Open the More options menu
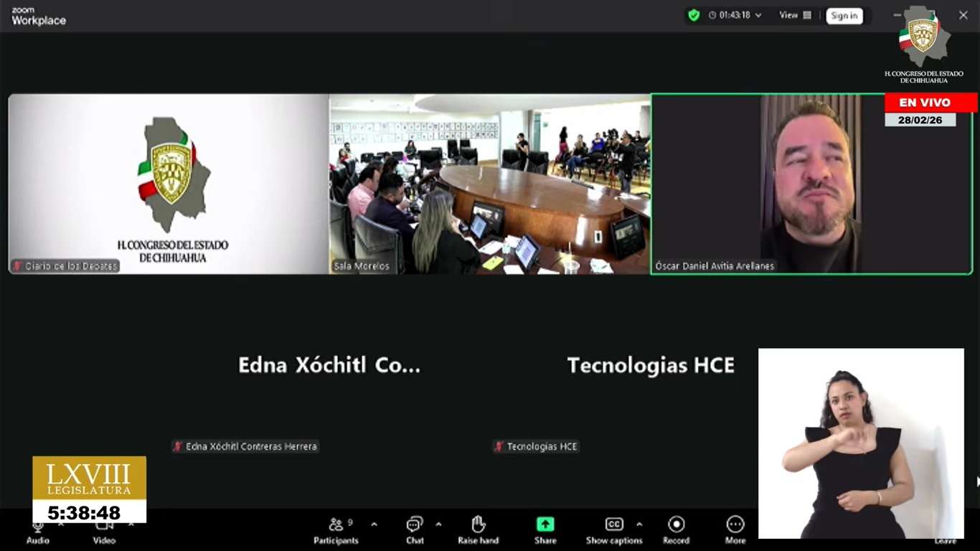 735,530
